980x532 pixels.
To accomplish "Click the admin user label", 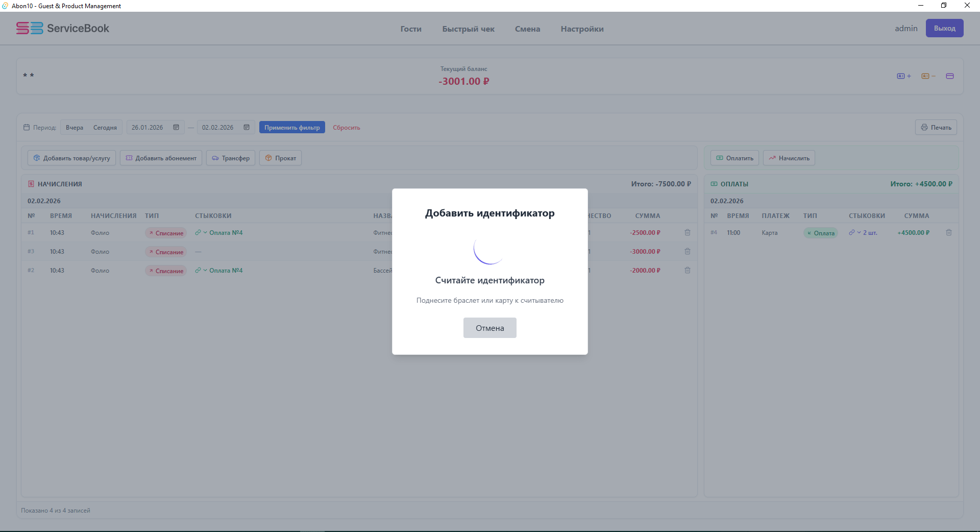I will point(906,29).
